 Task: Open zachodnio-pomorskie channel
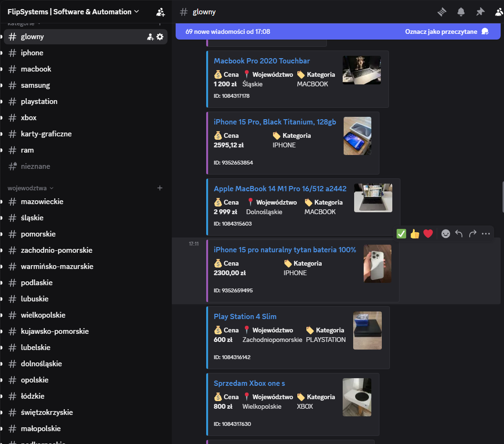click(x=85, y=250)
